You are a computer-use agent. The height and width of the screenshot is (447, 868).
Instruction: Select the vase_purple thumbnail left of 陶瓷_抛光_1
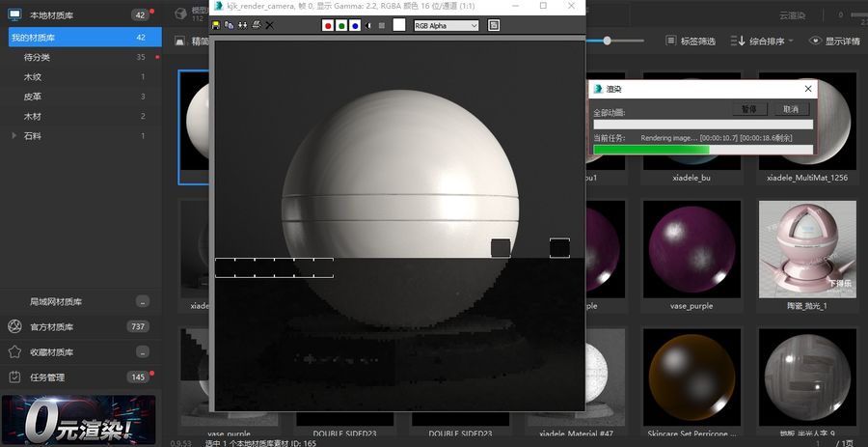click(692, 249)
